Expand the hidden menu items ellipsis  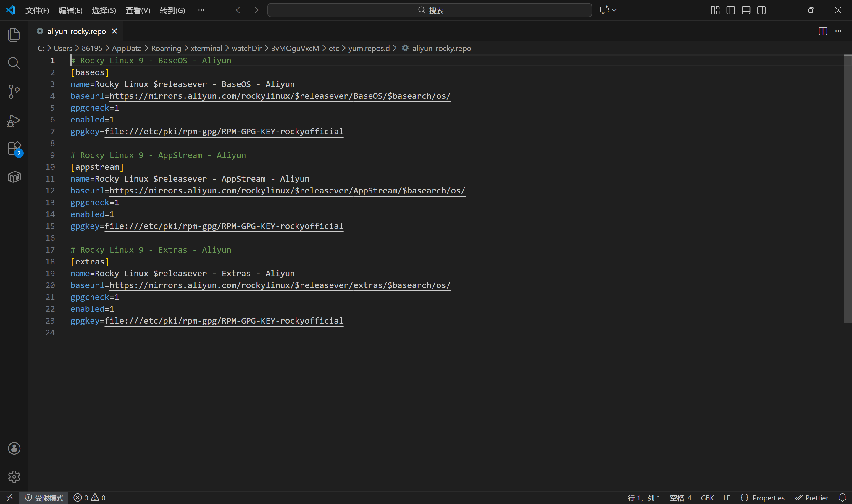(201, 10)
